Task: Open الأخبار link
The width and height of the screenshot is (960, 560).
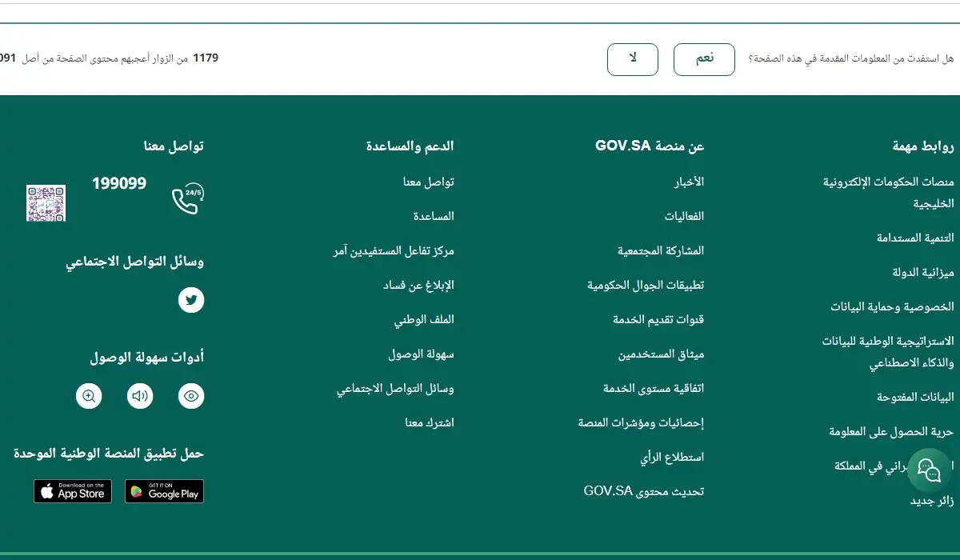Action: click(x=689, y=182)
